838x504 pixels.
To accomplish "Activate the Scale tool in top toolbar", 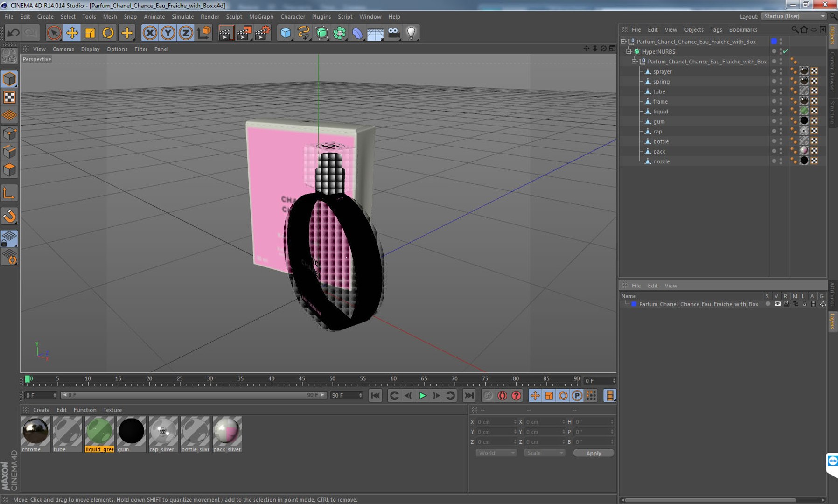I will 90,33.
